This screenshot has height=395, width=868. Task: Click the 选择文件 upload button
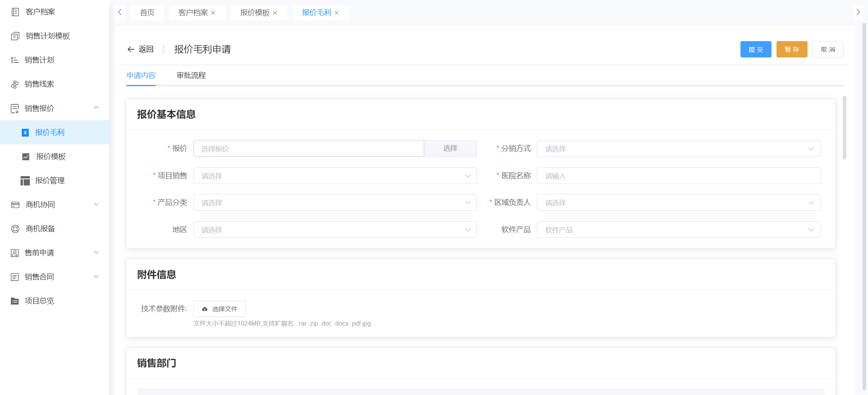click(x=219, y=309)
